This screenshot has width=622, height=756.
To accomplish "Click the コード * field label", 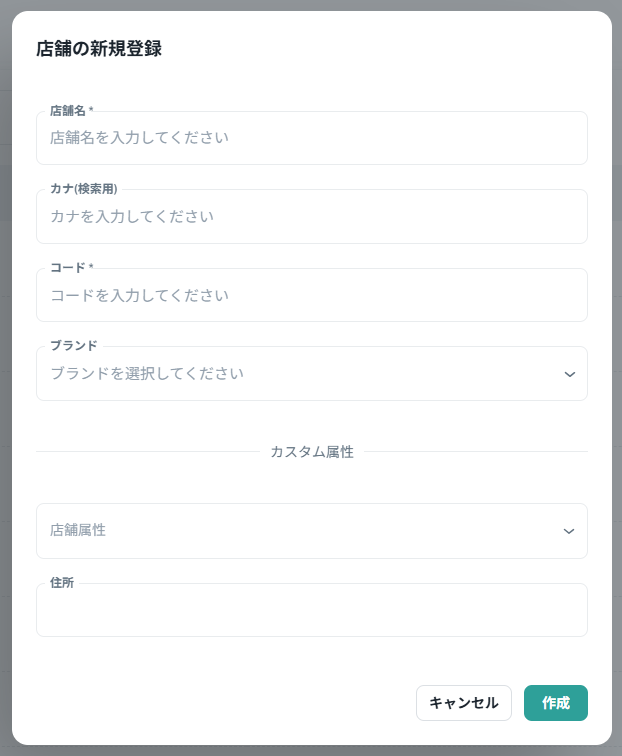I will click(71, 267).
